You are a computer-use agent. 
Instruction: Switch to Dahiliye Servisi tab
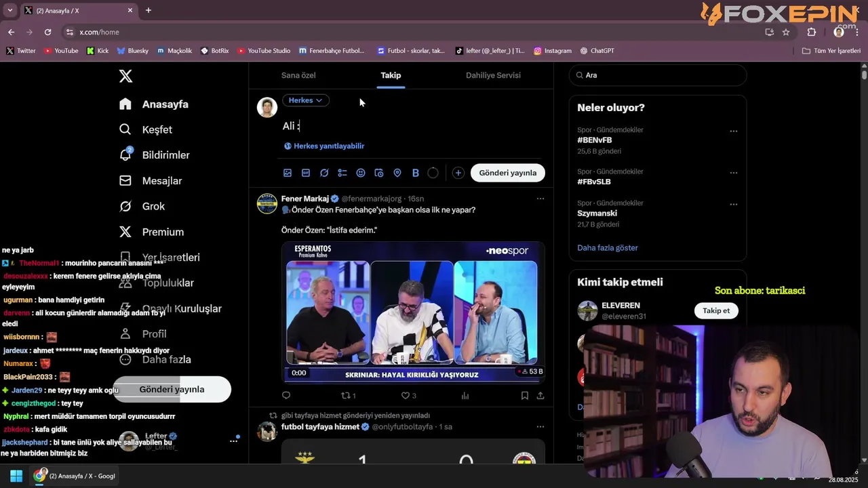coord(493,75)
